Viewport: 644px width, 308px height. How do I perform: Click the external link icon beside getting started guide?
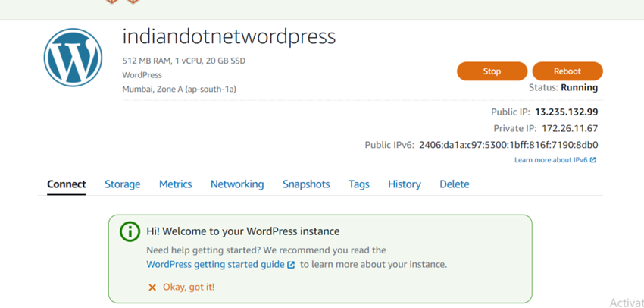pyautogui.click(x=291, y=265)
